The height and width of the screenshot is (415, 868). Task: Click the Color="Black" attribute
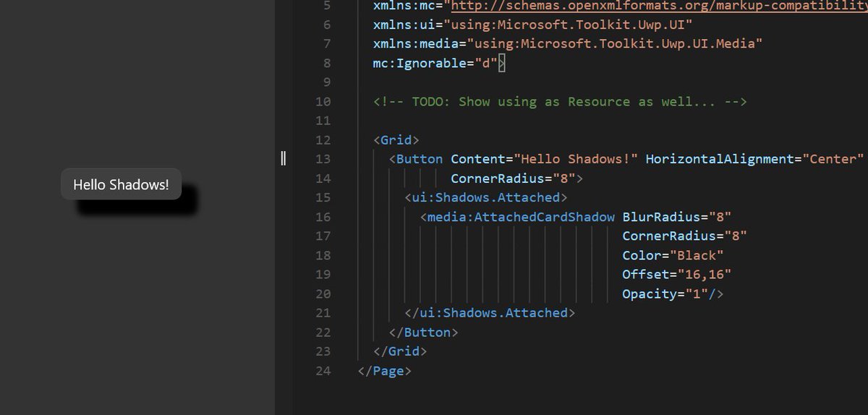click(x=673, y=255)
